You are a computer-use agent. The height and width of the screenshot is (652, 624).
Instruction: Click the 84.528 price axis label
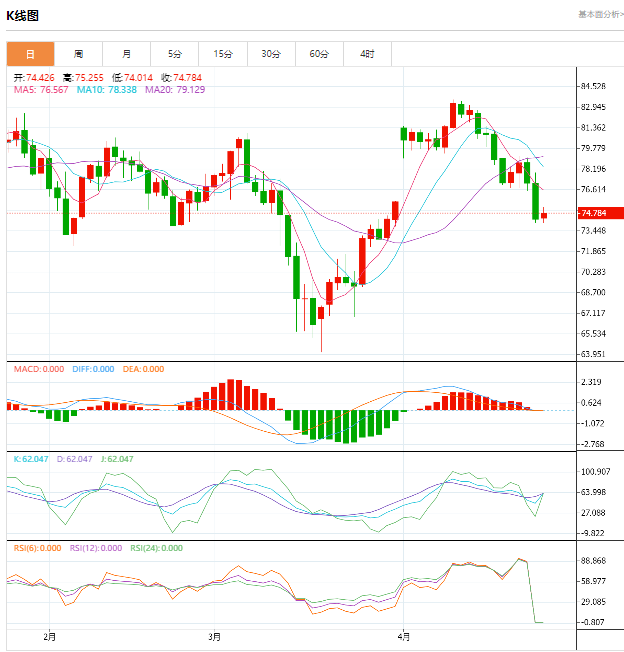[x=593, y=86]
